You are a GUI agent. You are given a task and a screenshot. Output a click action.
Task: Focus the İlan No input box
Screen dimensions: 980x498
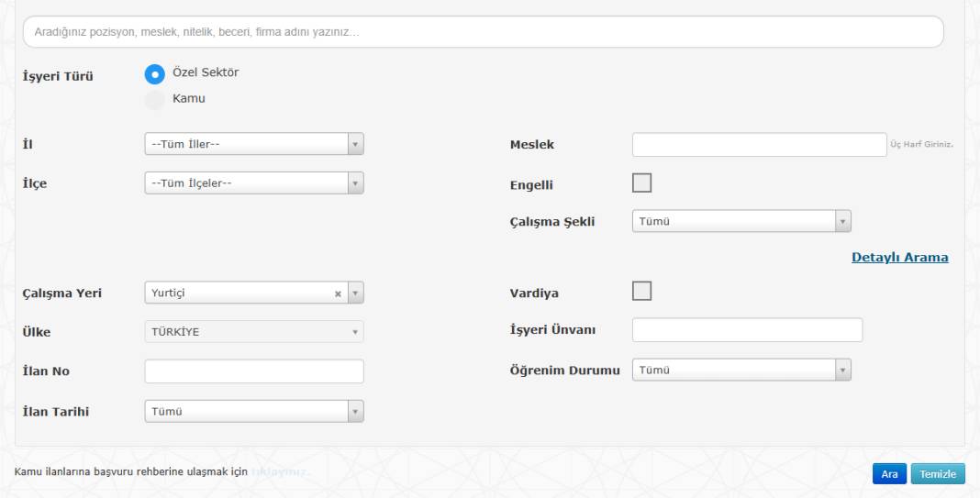(254, 371)
